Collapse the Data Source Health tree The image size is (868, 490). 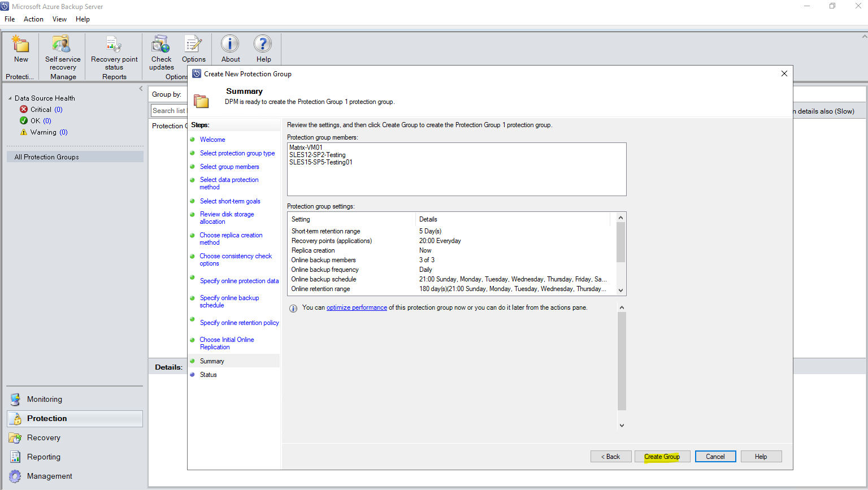[x=10, y=98]
